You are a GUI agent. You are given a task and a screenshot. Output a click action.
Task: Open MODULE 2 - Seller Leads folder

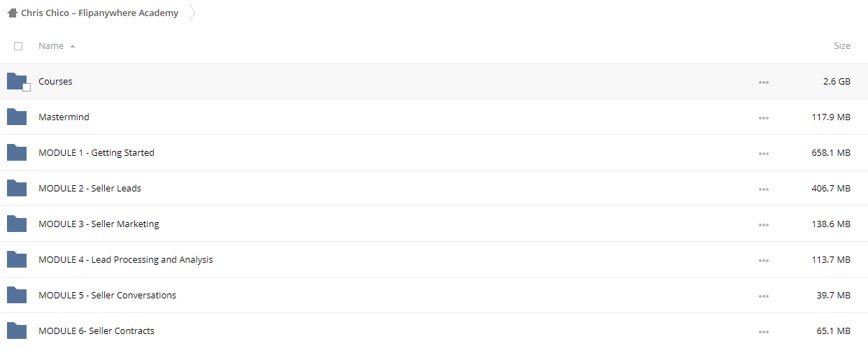(90, 188)
